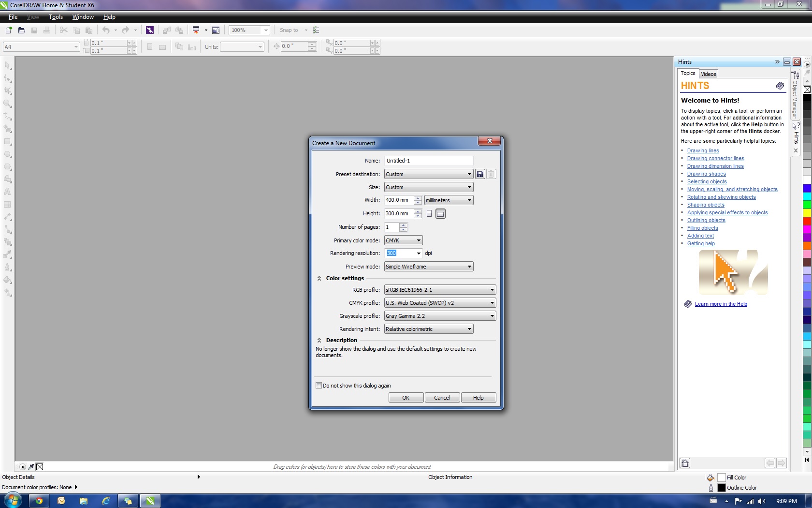Open the Tools menu

point(56,17)
